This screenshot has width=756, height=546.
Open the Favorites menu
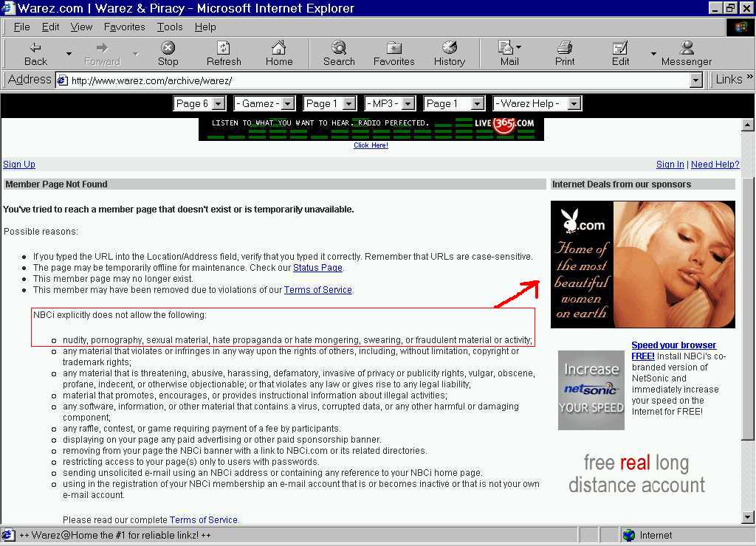click(x=124, y=27)
